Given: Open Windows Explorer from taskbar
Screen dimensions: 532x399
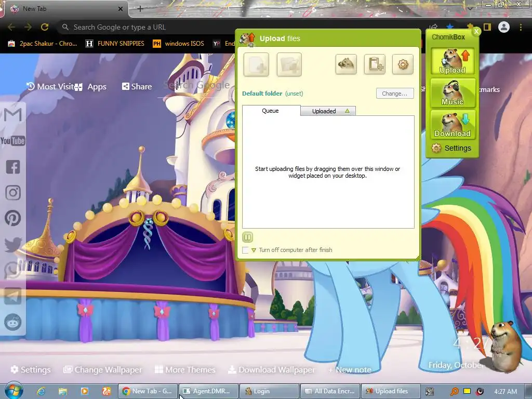Looking at the screenshot, I should click(63, 391).
